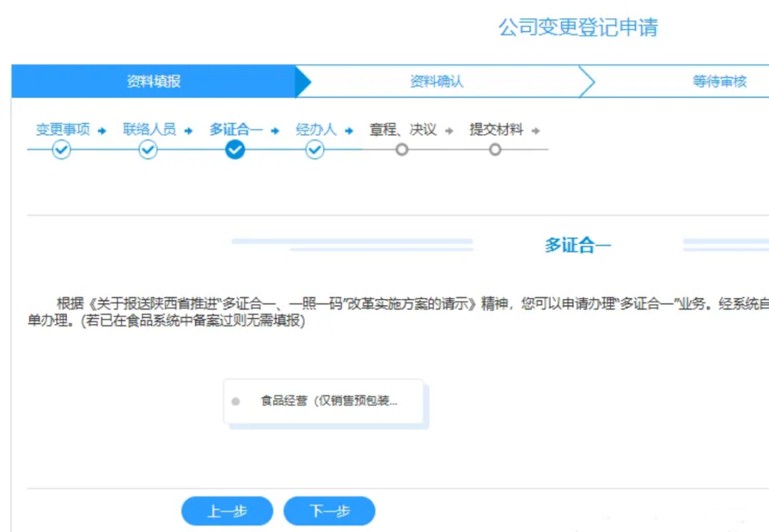
Task: Click the 章程、决议 empty step circle
Action: [402, 150]
